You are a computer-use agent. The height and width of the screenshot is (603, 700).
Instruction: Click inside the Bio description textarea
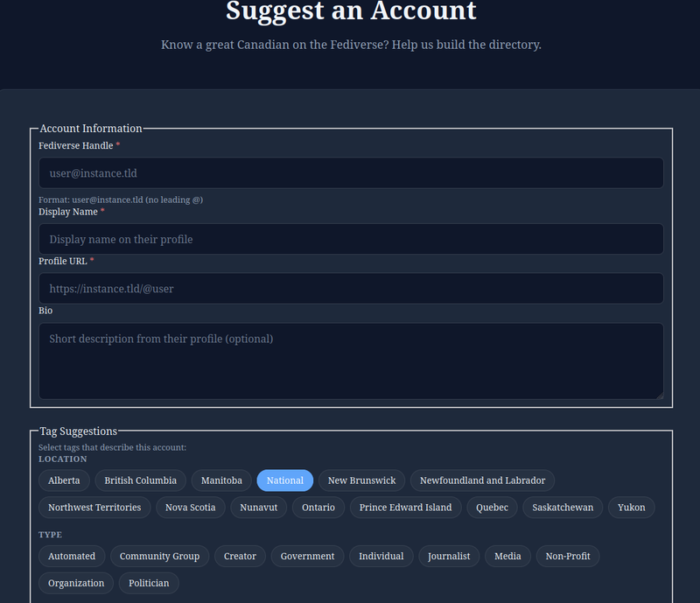point(350,359)
